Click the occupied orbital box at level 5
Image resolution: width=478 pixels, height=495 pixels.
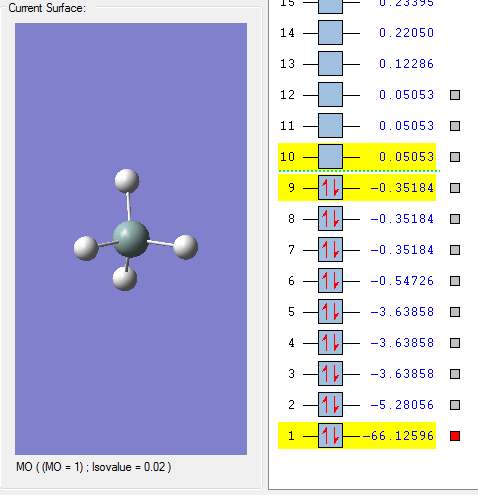pyautogui.click(x=330, y=312)
